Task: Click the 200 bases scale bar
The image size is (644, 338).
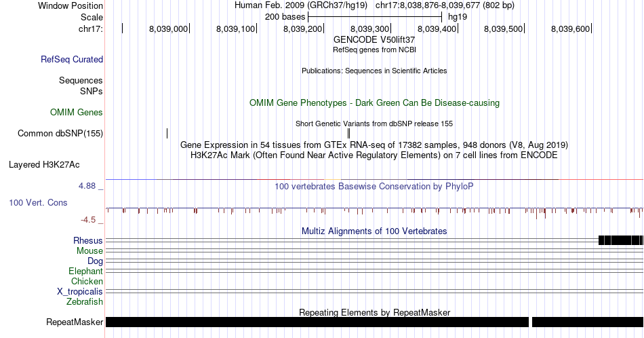Action: click(x=375, y=17)
